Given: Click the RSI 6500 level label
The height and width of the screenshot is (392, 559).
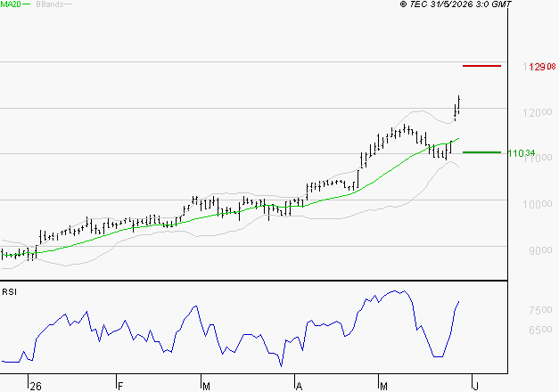Looking at the screenshot, I should (540, 330).
